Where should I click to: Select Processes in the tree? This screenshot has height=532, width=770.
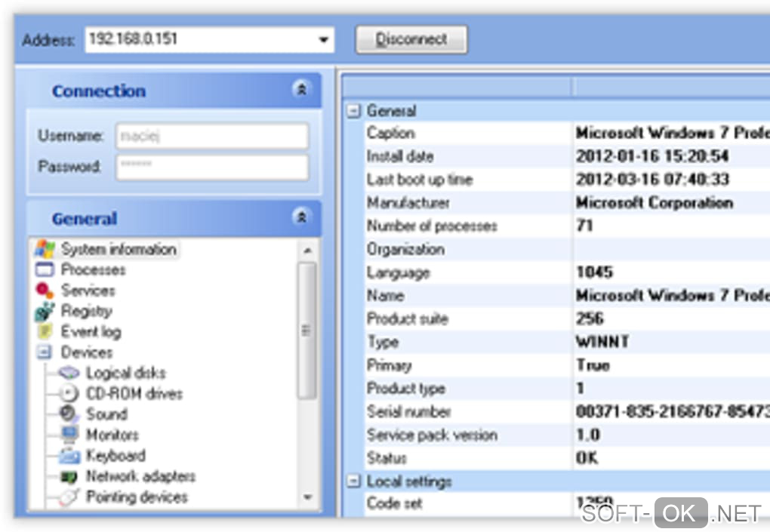point(94,269)
